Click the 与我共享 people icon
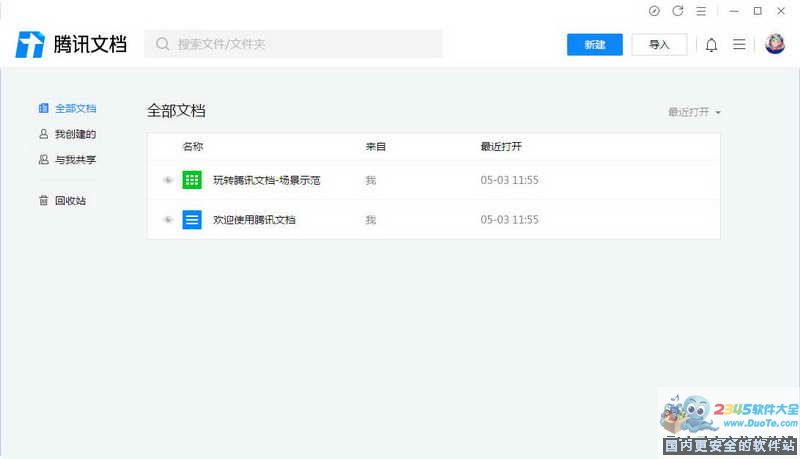The width and height of the screenshot is (800, 459). [x=44, y=160]
